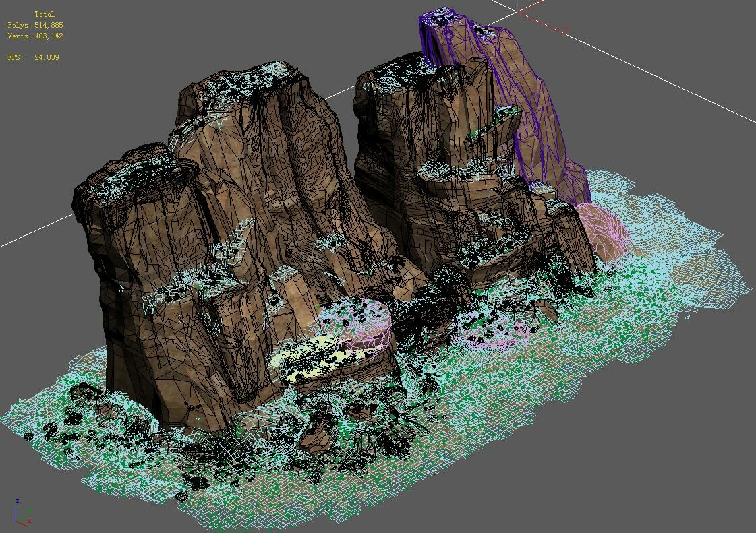Click the 'Total' statistics header text
The image size is (756, 533).
coord(45,14)
